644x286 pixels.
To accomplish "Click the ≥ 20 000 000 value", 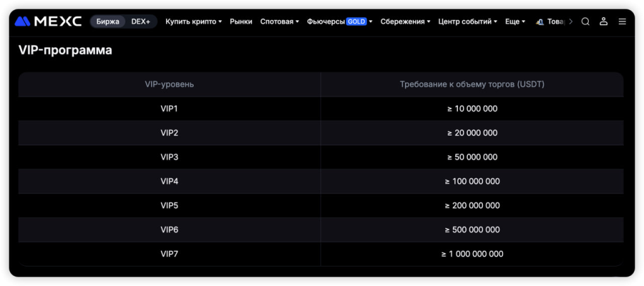I will [x=472, y=133].
